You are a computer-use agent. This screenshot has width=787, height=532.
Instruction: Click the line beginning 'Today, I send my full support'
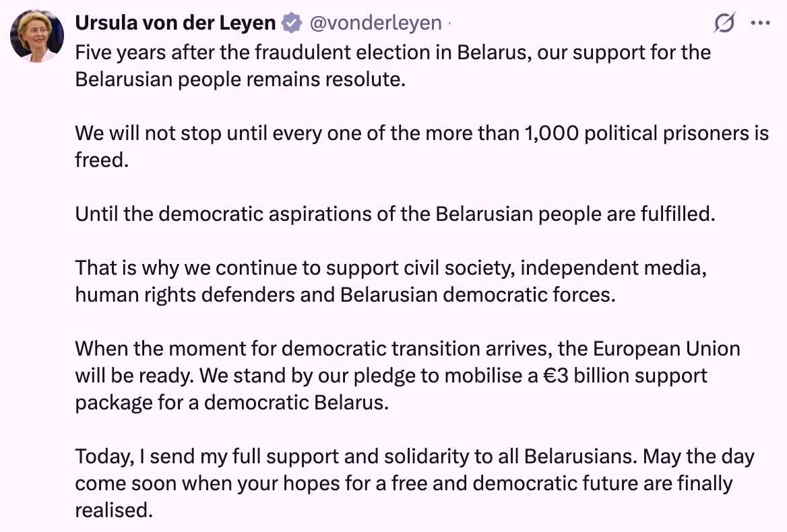pos(414,457)
